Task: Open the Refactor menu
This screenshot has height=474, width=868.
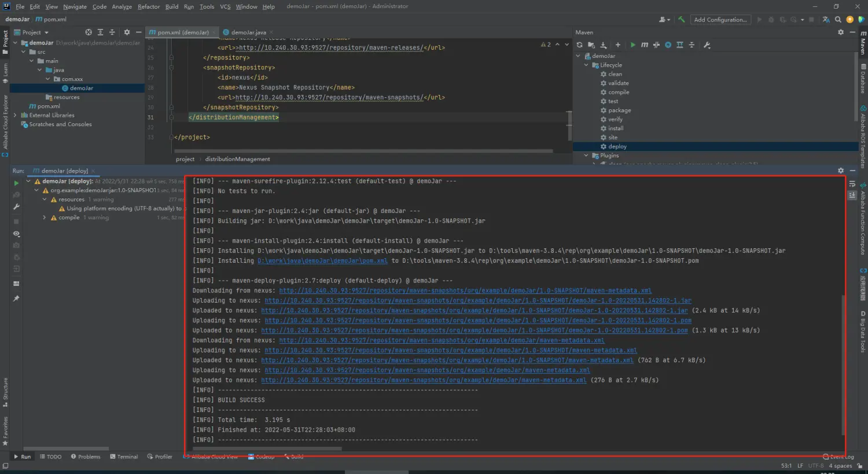Action: click(148, 6)
